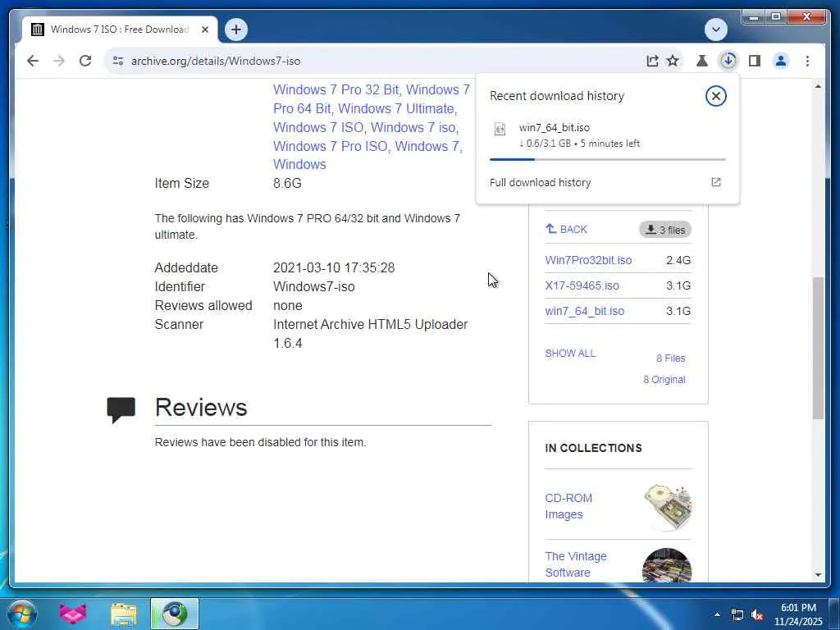Close the Recent download history popup

pyautogui.click(x=715, y=96)
